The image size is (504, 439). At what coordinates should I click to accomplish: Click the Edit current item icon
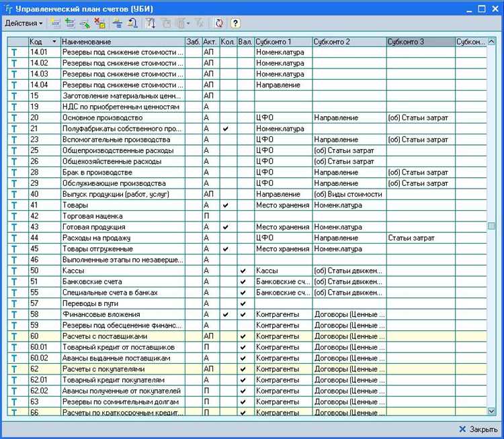(84, 23)
